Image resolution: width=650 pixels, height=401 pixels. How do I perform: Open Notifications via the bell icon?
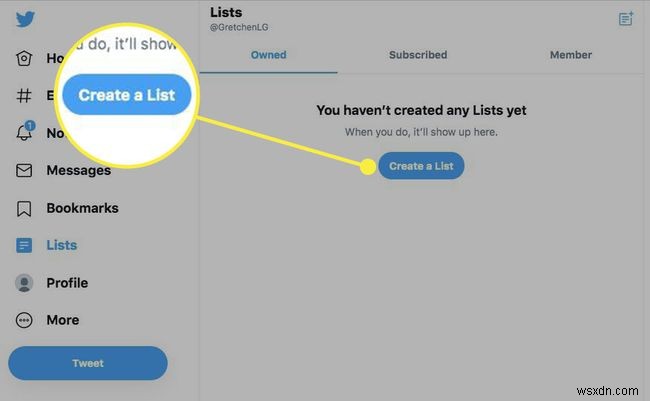25,133
